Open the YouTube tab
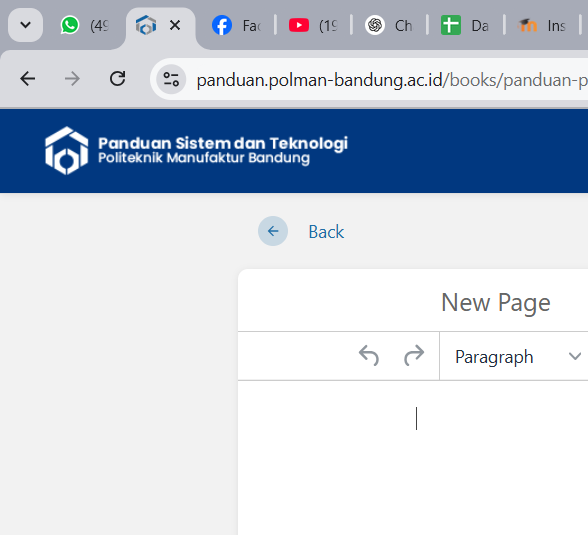 [x=313, y=25]
